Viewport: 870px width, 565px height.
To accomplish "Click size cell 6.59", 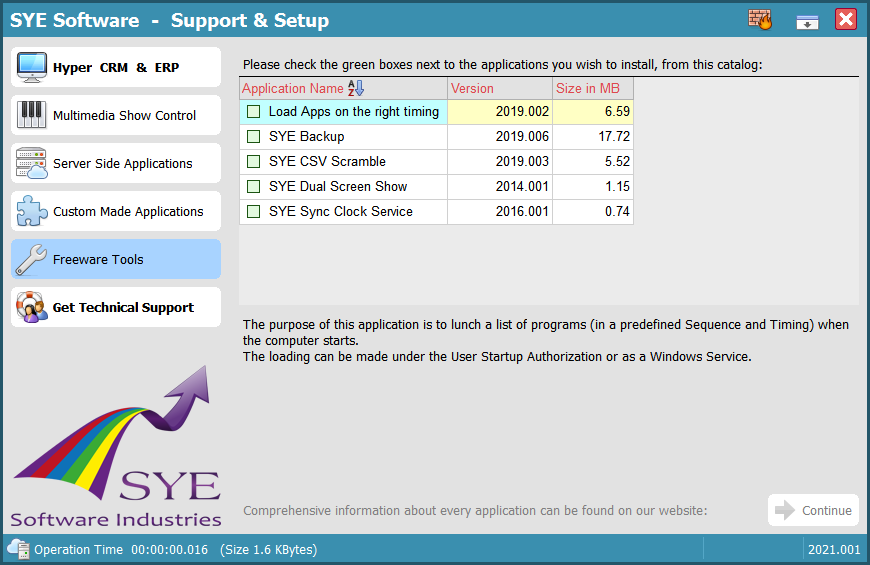I will pyautogui.click(x=593, y=112).
